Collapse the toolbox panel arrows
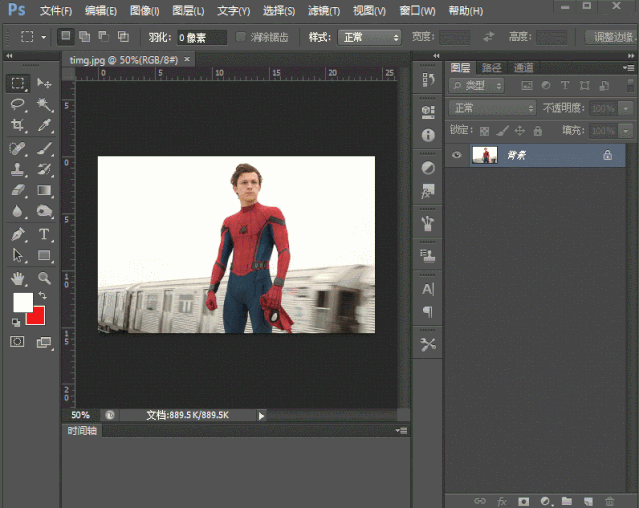 pyautogui.click(x=9, y=56)
